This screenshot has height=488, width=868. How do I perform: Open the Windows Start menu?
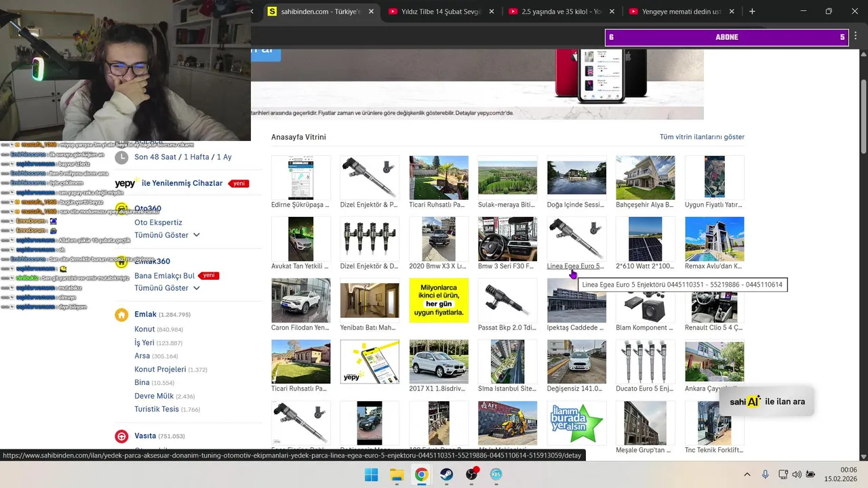tap(372, 474)
